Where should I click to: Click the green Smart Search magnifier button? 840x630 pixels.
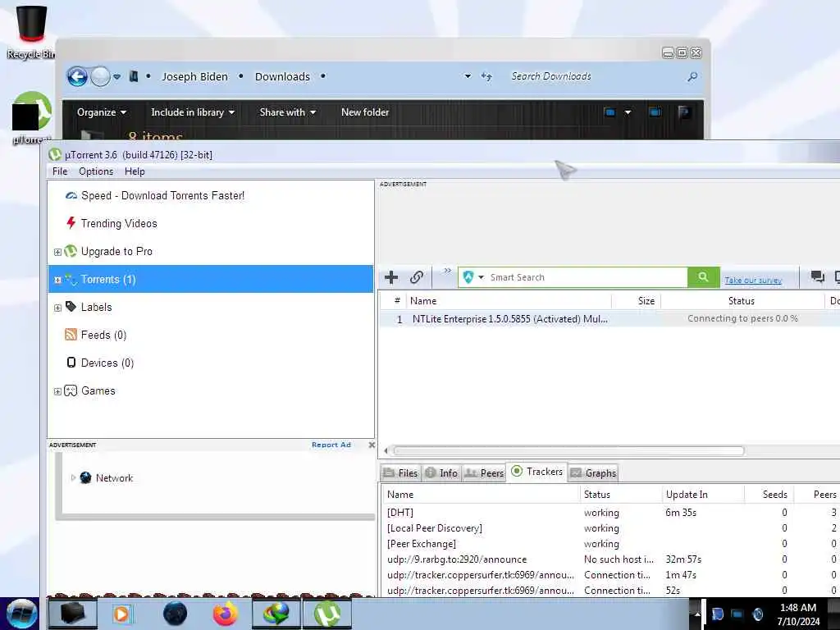(x=703, y=277)
